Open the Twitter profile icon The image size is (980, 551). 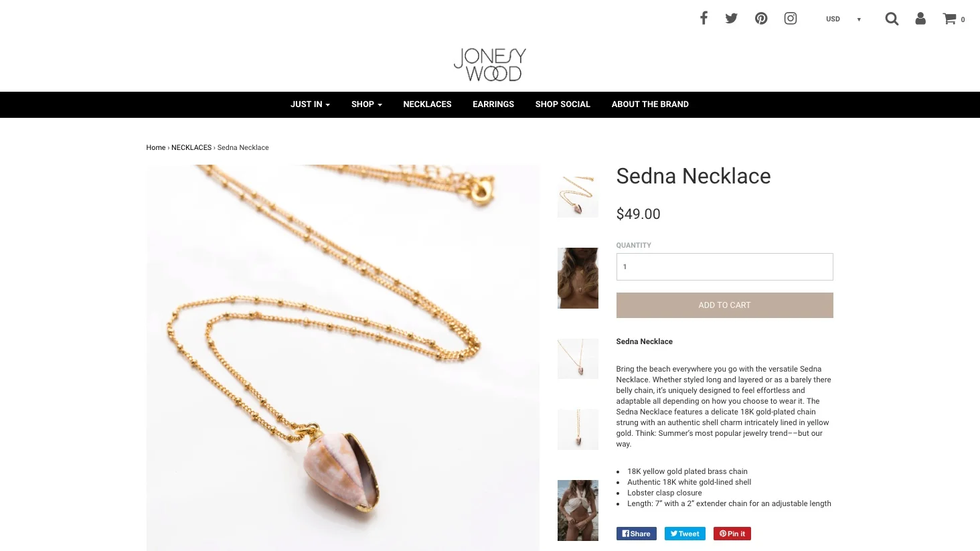[731, 18]
